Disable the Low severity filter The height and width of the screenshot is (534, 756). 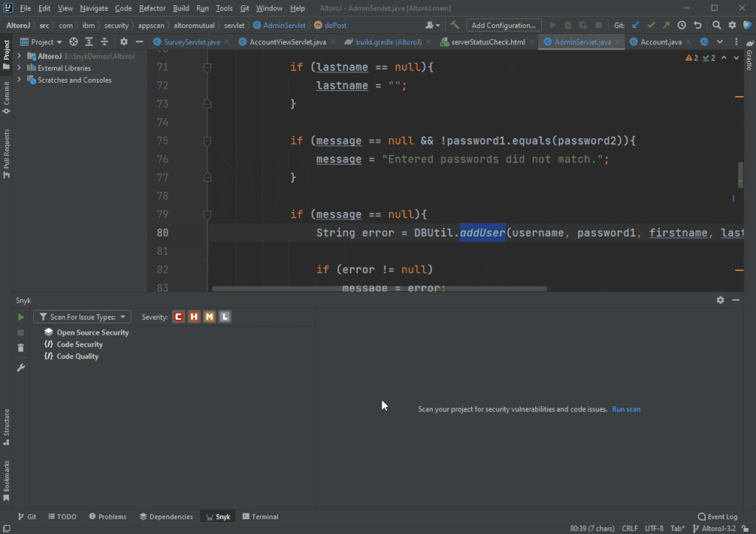tap(224, 317)
